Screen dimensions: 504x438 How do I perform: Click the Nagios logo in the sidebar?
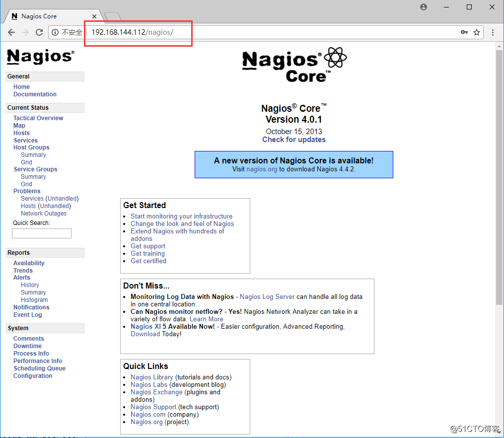point(41,57)
